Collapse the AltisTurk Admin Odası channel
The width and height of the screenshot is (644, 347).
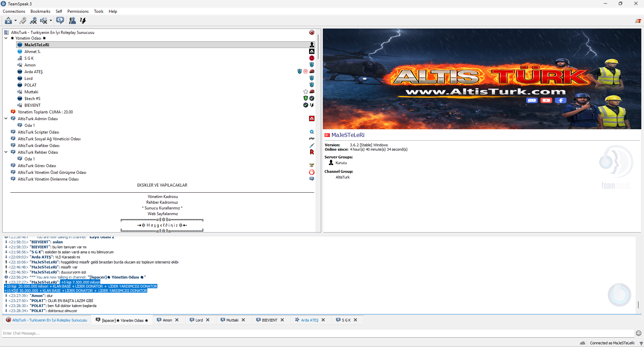[6, 118]
